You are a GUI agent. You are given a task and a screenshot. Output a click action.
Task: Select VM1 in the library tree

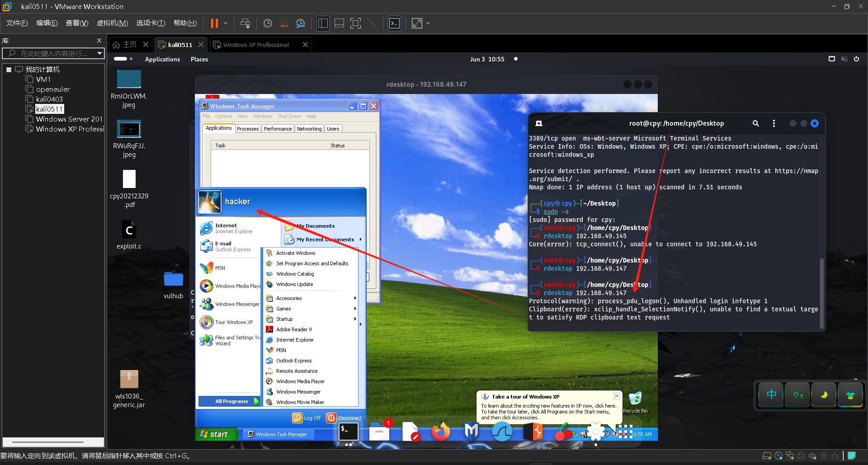click(43, 79)
